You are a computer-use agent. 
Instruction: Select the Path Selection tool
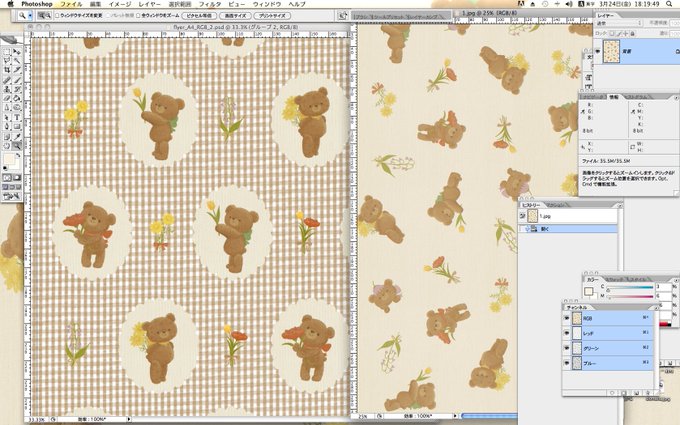coord(7,117)
